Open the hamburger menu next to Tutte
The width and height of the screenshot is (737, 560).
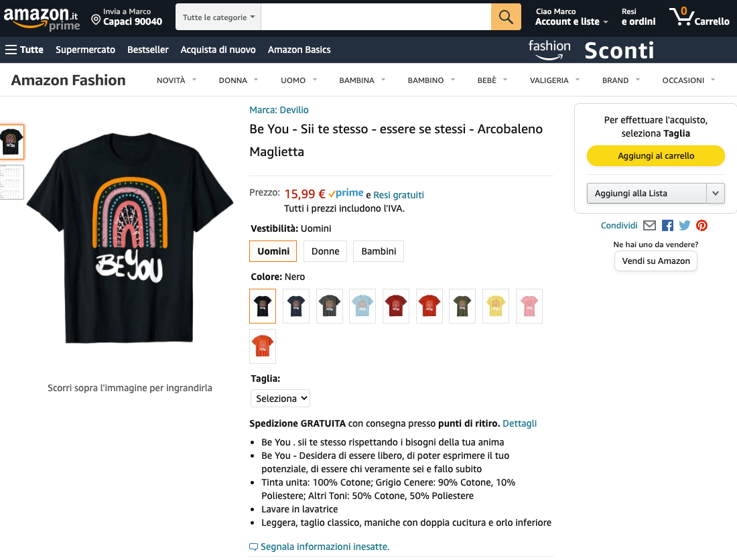(x=9, y=49)
